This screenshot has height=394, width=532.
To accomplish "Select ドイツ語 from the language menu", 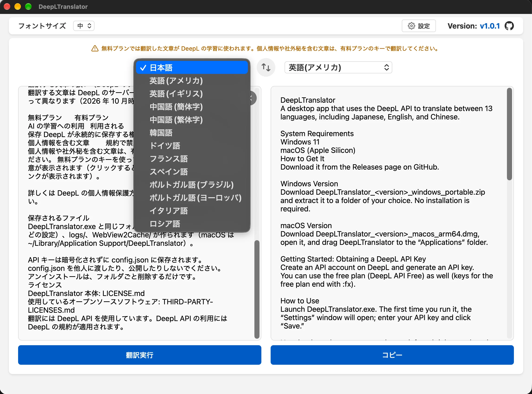I will click(192, 146).
